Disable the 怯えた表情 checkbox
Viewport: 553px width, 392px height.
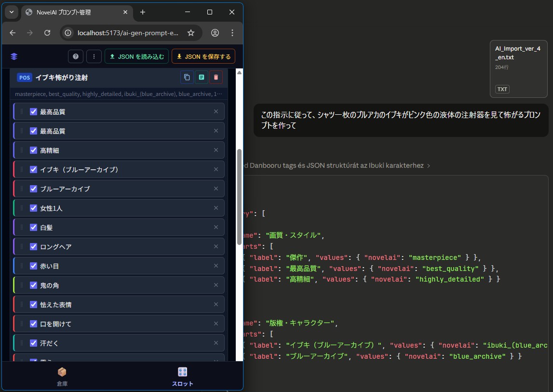coord(34,304)
